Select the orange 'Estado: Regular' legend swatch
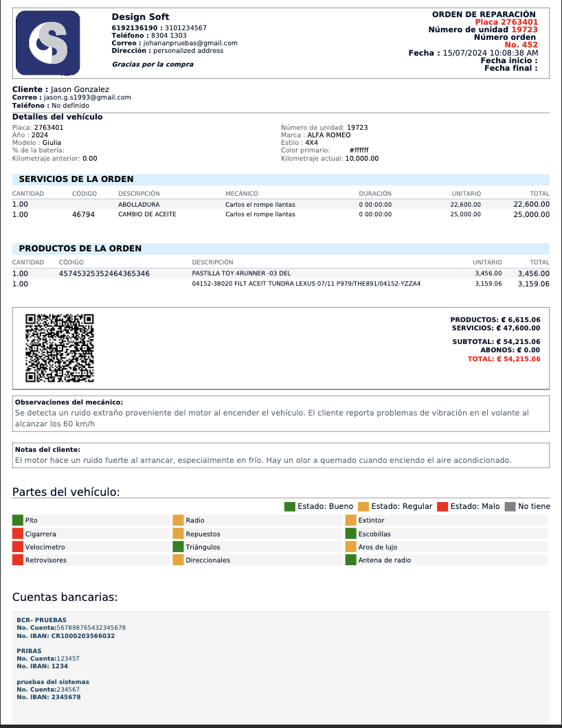The width and height of the screenshot is (562, 728). pos(363,507)
